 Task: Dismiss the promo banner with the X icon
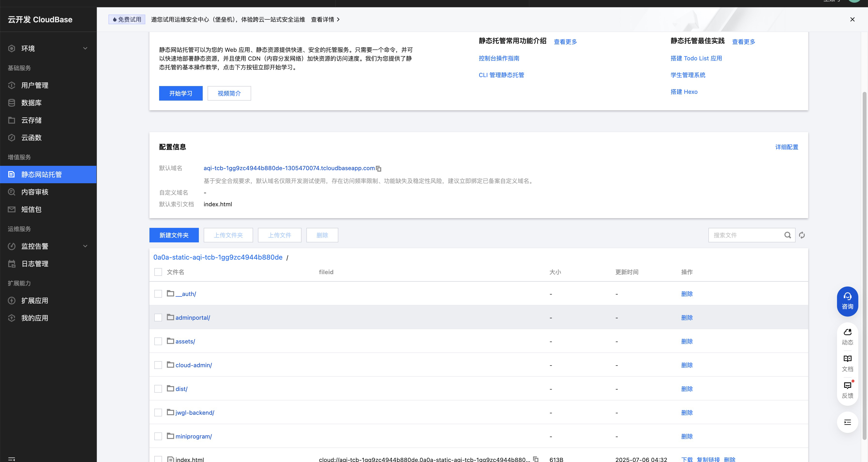852,20
